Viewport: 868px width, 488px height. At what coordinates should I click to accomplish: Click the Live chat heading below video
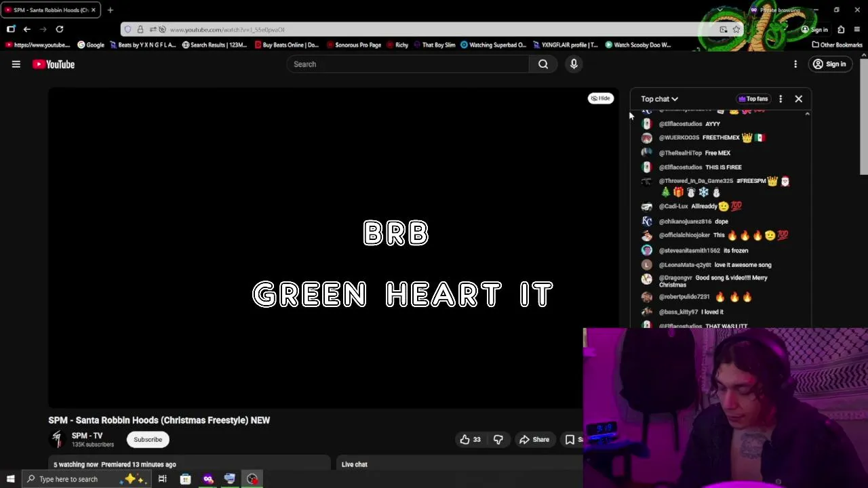coord(355,464)
